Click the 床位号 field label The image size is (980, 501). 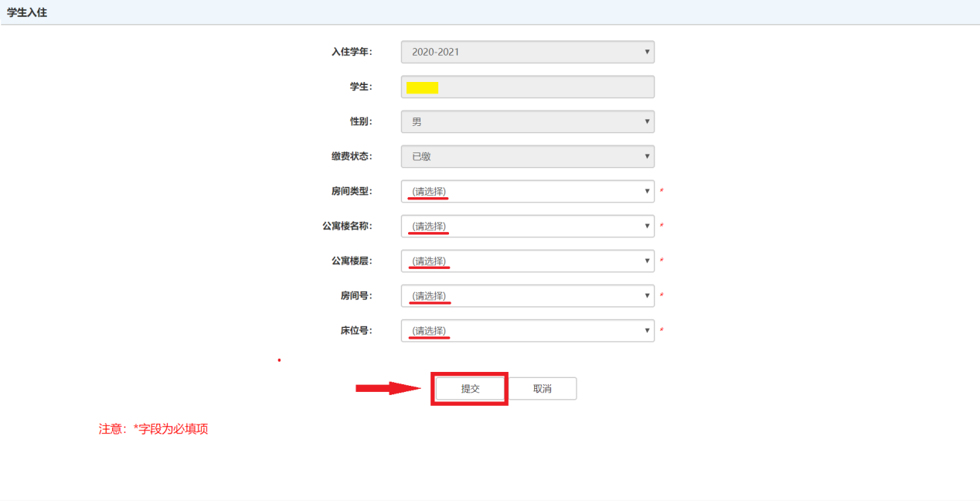coord(356,330)
